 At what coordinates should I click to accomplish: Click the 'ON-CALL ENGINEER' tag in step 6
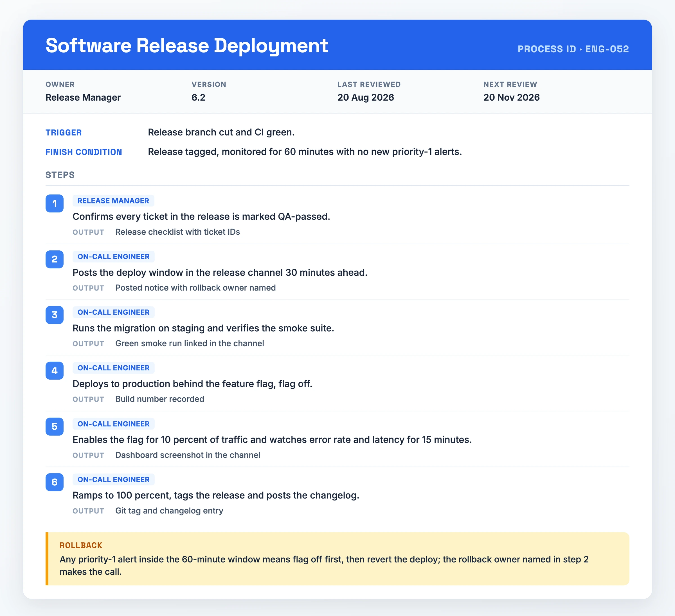[114, 479]
